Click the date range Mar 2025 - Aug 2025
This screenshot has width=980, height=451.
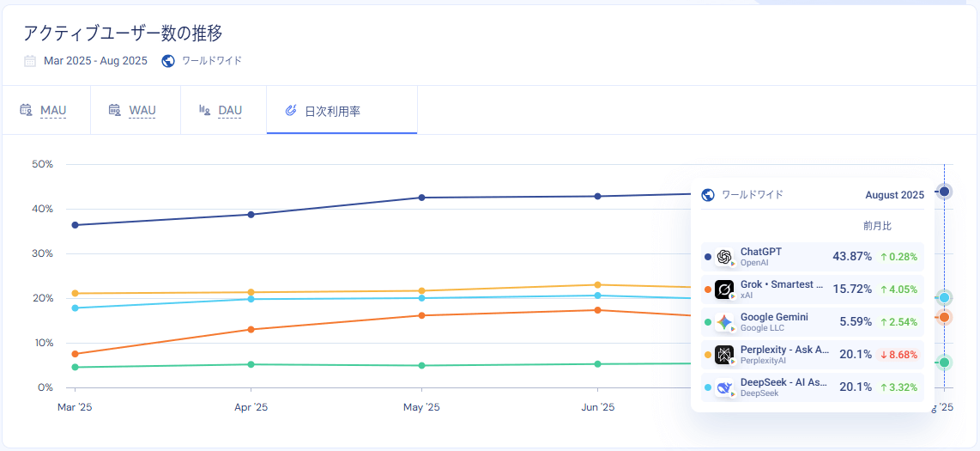[x=95, y=61]
